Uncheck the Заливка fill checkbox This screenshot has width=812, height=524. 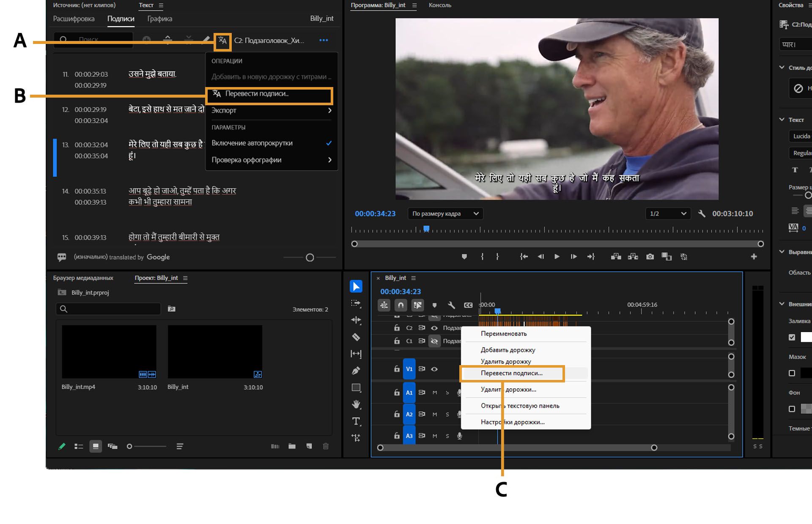(792, 337)
